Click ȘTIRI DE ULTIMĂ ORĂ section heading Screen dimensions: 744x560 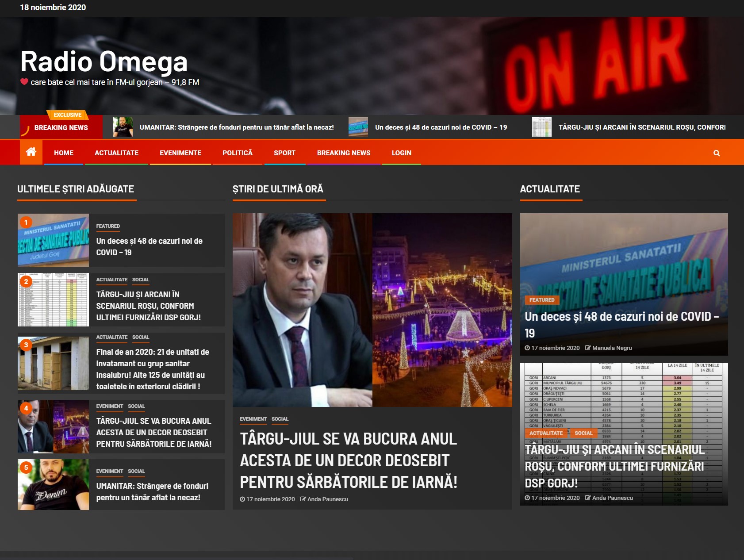click(x=278, y=189)
